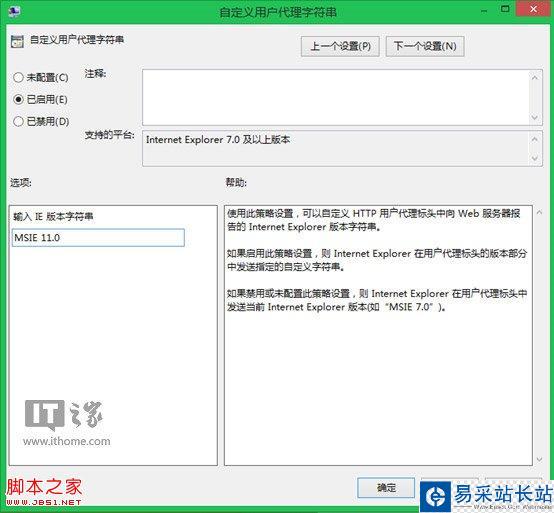Image resolution: width=554 pixels, height=513 pixels.
Task: Click the 帮助: section label
Action: pos(236,183)
